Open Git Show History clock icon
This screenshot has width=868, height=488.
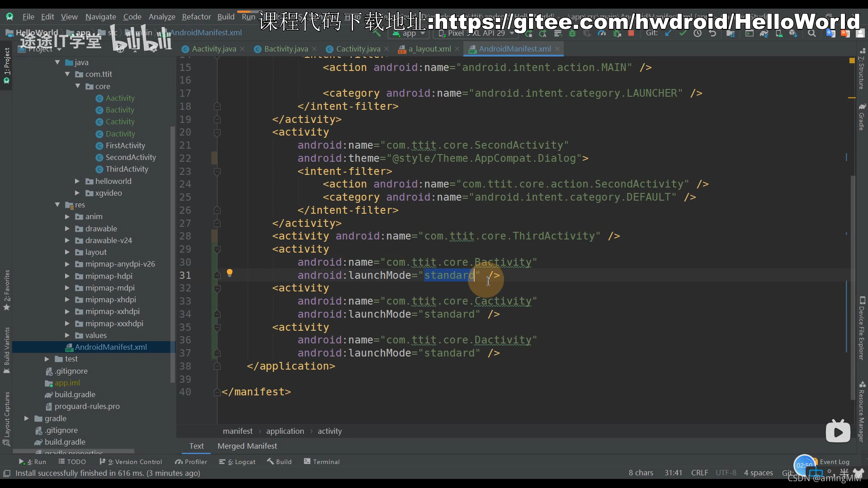pyautogui.click(x=698, y=33)
